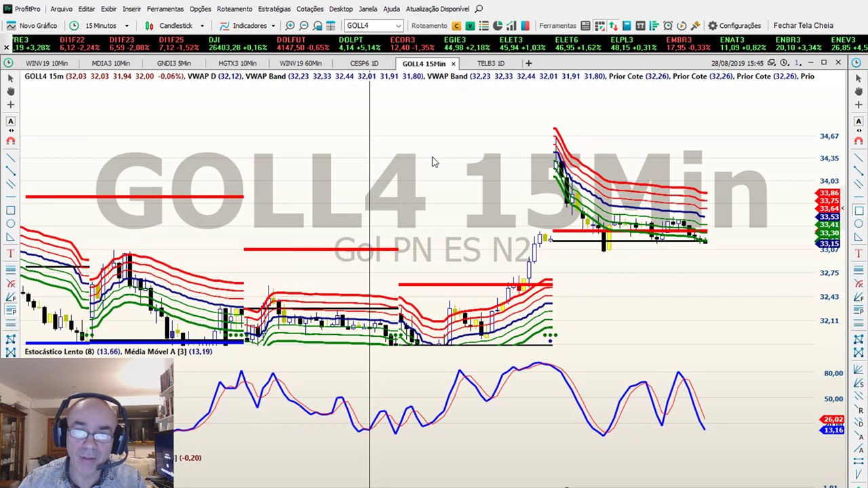Open the Opções menu

click(200, 9)
